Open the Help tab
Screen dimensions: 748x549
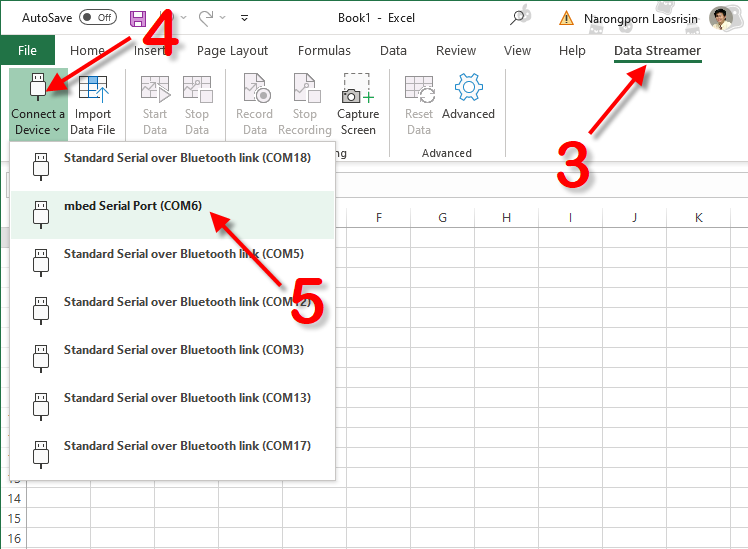[572, 51]
